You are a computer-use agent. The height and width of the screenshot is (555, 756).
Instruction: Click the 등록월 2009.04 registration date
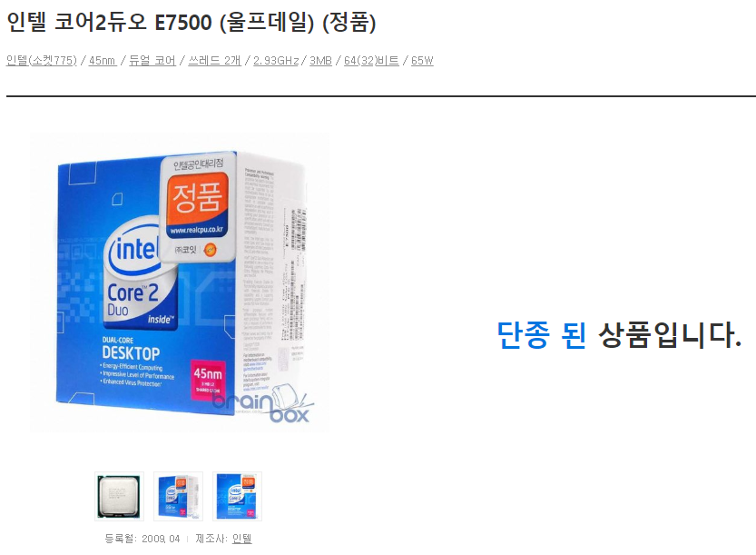pyautogui.click(x=142, y=539)
